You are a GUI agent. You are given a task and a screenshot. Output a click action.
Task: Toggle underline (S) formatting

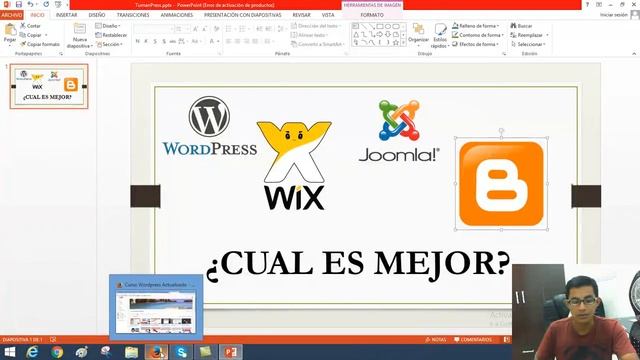pos(155,41)
